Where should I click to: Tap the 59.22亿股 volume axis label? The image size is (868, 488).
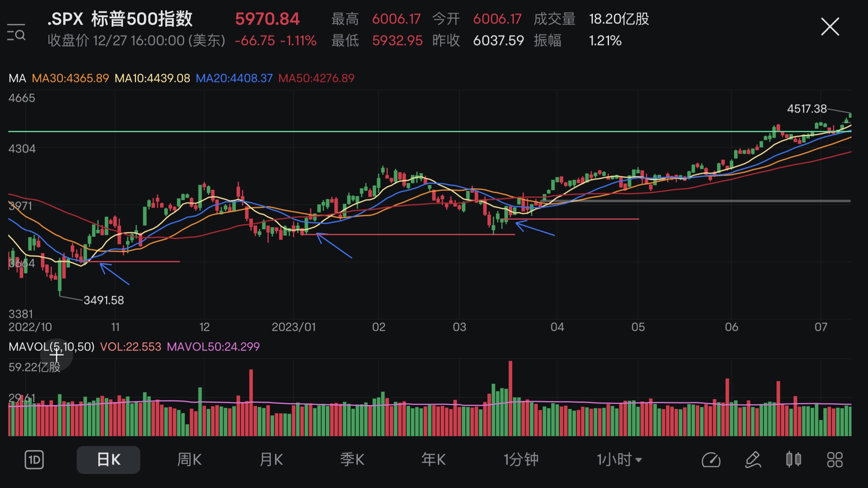click(34, 367)
